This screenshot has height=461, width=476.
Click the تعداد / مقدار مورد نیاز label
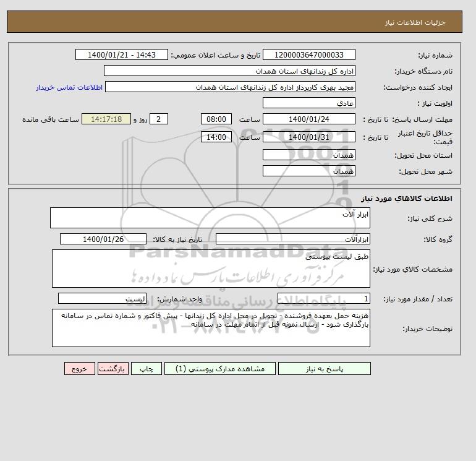coord(418,299)
